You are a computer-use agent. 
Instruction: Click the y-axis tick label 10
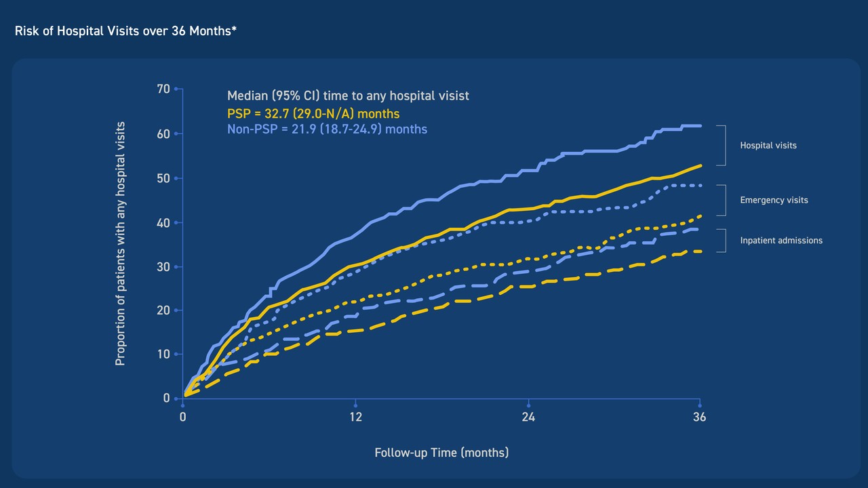[163, 354]
